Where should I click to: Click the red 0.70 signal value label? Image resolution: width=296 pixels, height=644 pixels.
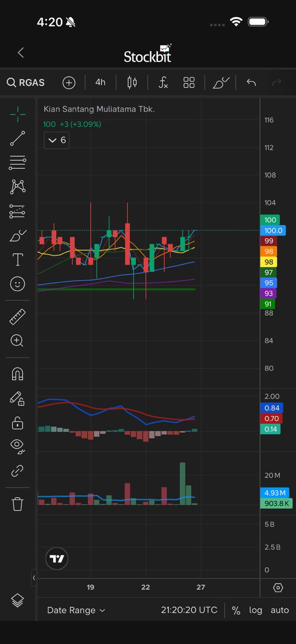271,419
